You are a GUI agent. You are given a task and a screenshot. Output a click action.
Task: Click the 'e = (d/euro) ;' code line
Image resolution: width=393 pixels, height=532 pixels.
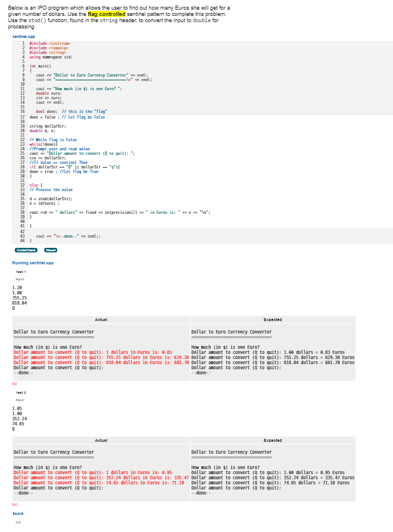tap(44, 203)
